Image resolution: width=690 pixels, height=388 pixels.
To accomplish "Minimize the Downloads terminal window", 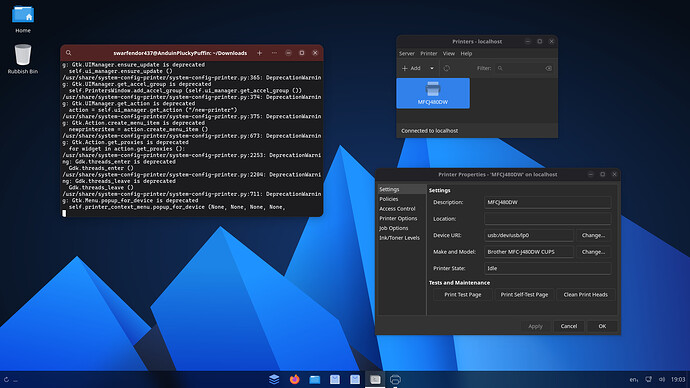I will (x=288, y=53).
